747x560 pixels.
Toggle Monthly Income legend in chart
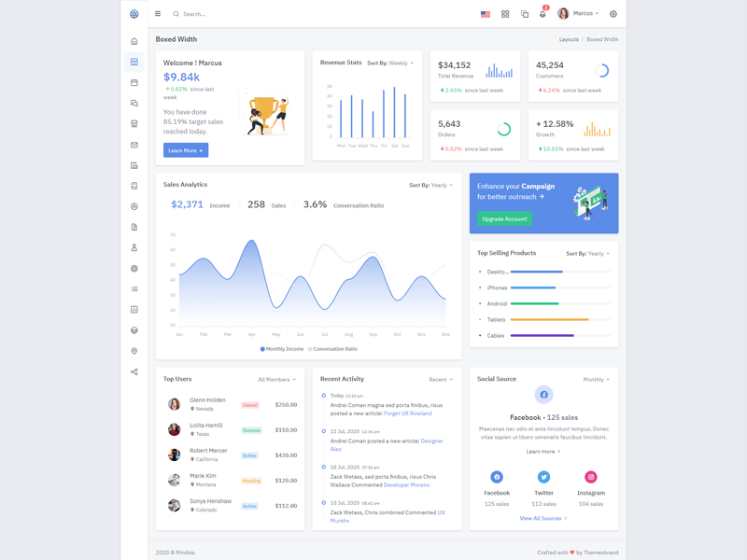(x=282, y=349)
